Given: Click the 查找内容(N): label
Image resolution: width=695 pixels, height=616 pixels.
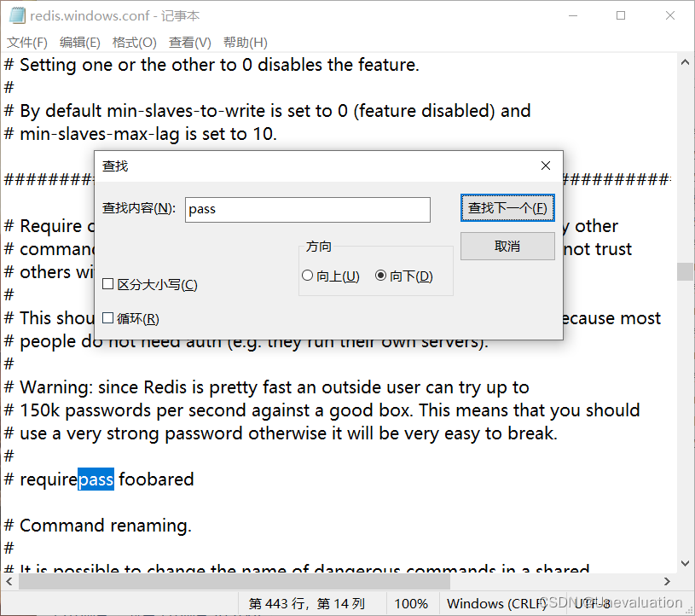Looking at the screenshot, I should pyautogui.click(x=139, y=208).
